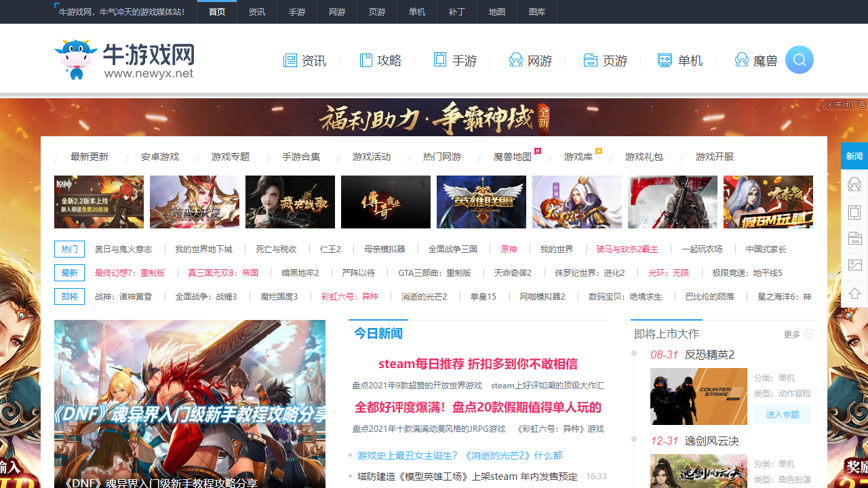Click the 福利助力·争霸神域 top banner
Screen dimensions: 868x488
coord(434,118)
